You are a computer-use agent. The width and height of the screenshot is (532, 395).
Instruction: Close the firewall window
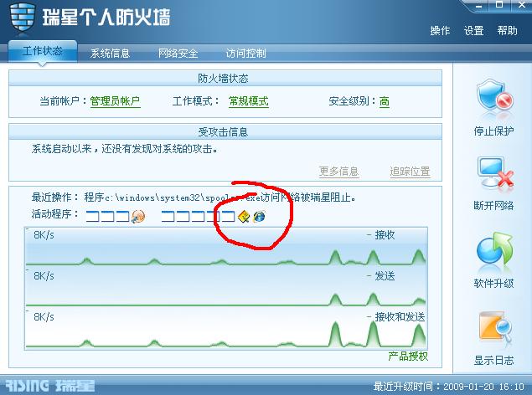coord(522,5)
